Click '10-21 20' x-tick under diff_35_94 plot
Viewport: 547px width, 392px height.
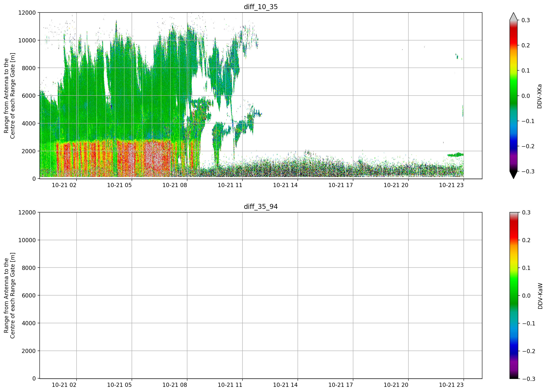(396, 385)
